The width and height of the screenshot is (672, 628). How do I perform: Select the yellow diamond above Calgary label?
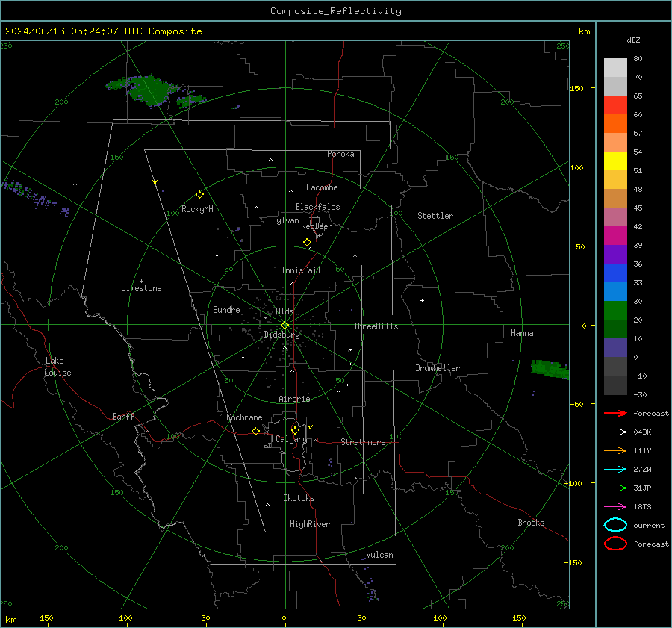coord(295,430)
